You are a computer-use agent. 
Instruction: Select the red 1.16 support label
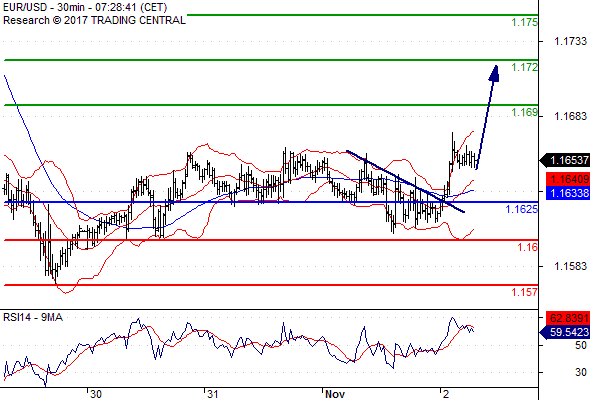527,247
